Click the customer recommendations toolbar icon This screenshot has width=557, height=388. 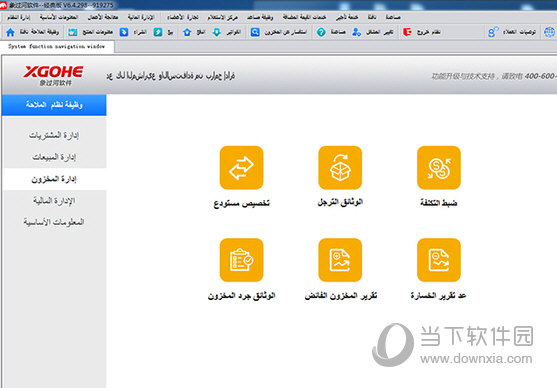[493, 32]
